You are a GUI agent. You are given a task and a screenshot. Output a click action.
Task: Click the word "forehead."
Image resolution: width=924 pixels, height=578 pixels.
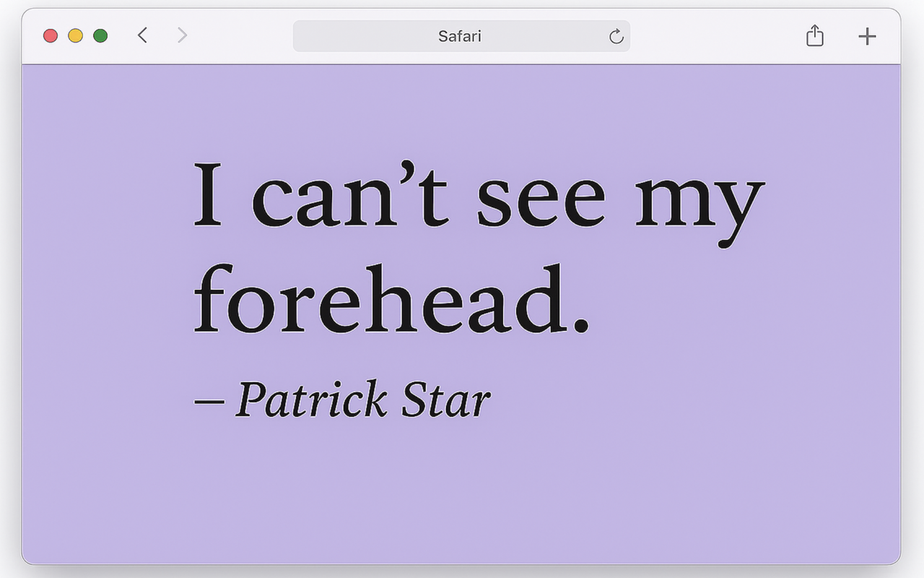(391, 299)
